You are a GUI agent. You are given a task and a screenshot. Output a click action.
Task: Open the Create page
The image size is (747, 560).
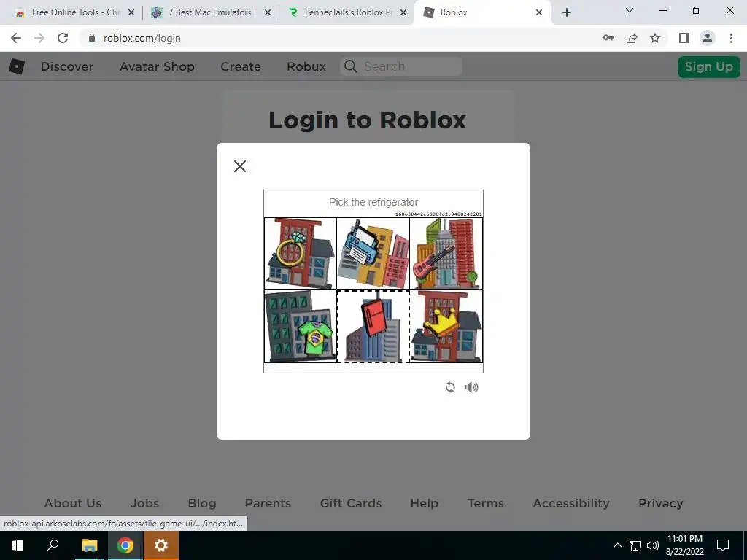(241, 66)
